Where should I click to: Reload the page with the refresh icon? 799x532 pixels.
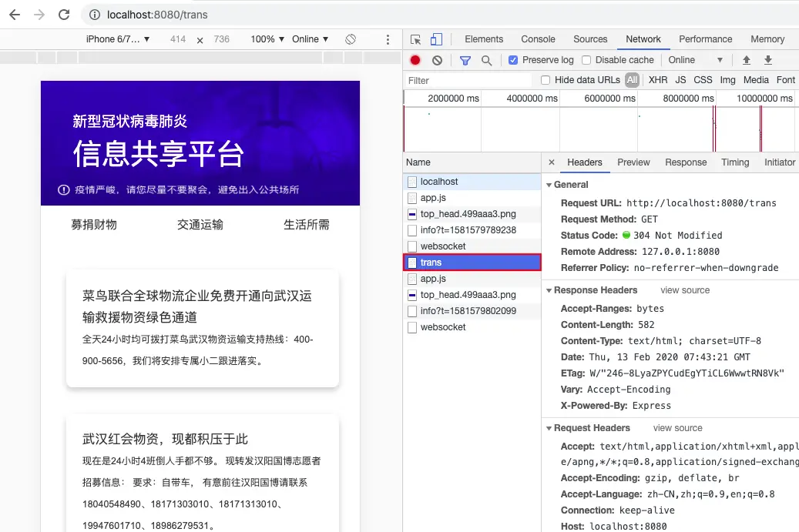tap(64, 15)
